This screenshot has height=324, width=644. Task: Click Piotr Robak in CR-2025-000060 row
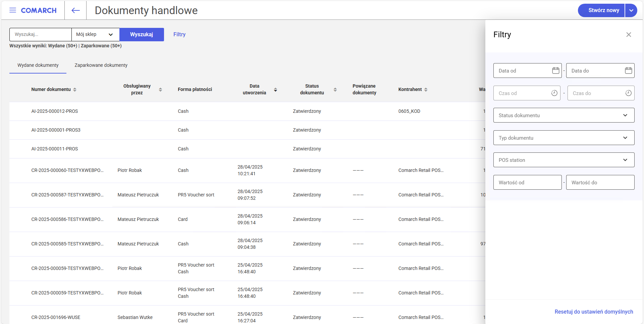click(129, 170)
